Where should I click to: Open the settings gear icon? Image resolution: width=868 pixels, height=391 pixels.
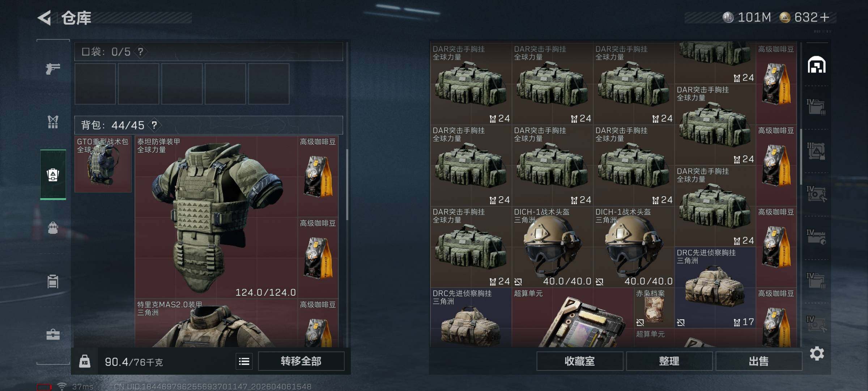817,353
